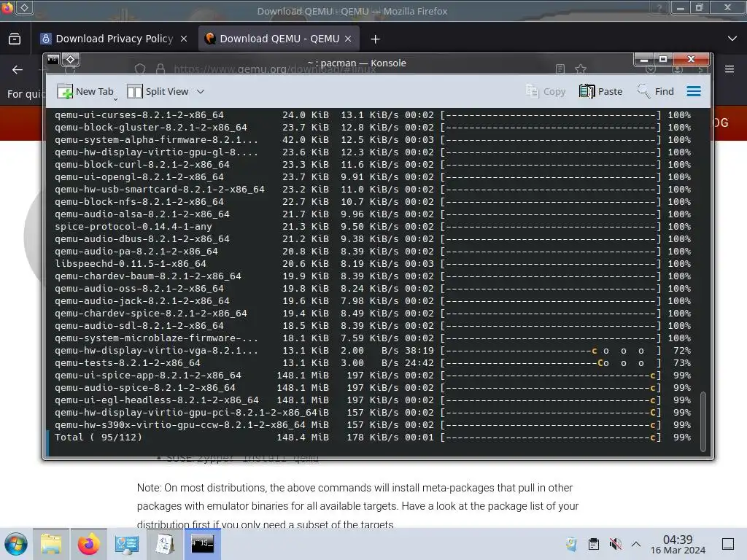The width and height of the screenshot is (747, 560).
Task: Open the Konsole window menu icon in titlebar
Action: (53, 60)
